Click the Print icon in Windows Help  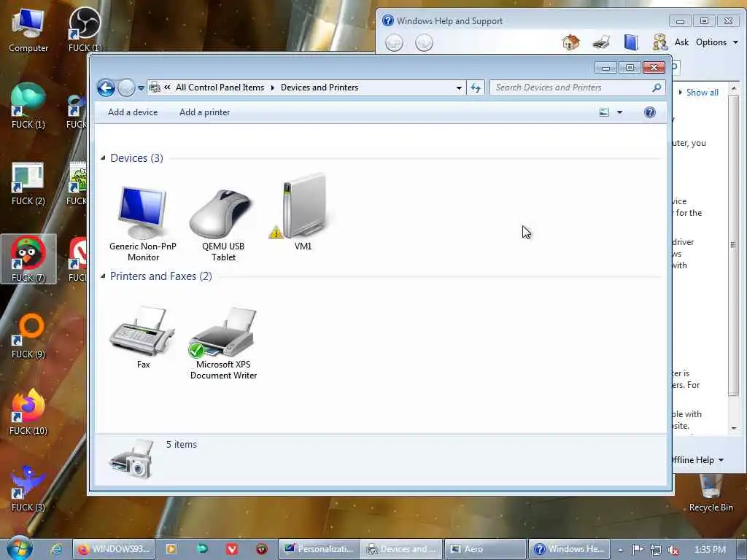601,42
